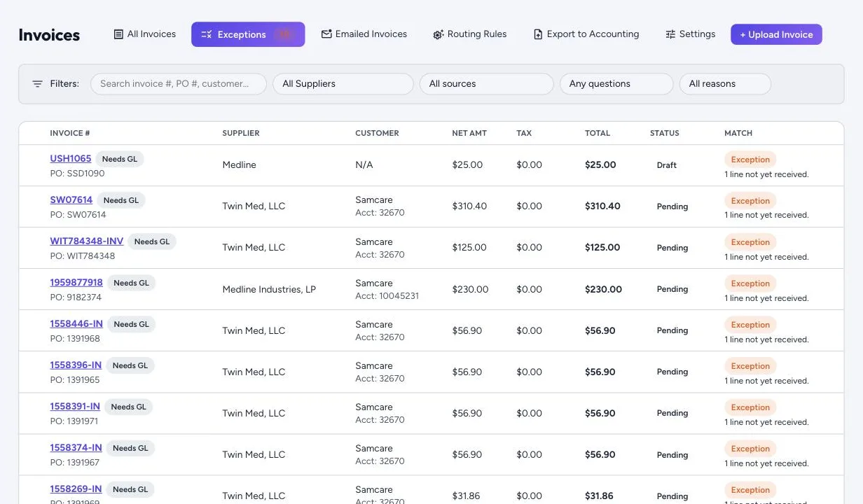This screenshot has height=504, width=863.
Task: Focus the search invoice input field
Action: click(179, 84)
